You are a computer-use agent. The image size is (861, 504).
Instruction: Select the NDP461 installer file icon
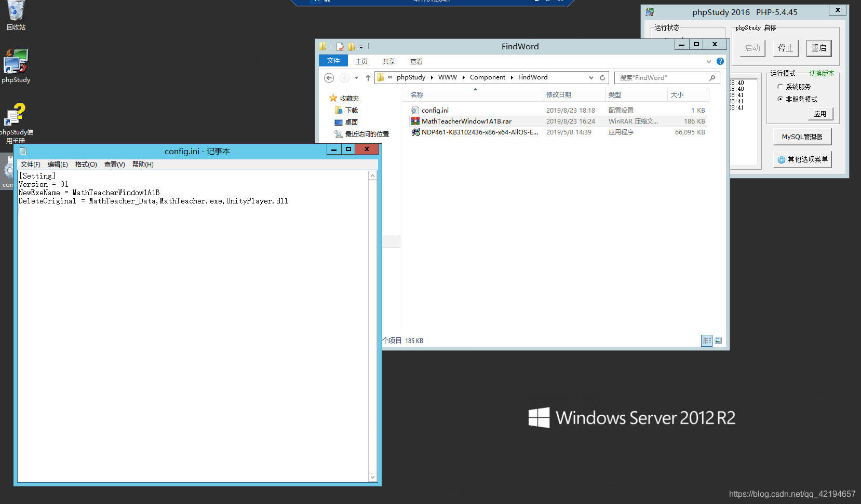pyautogui.click(x=415, y=132)
